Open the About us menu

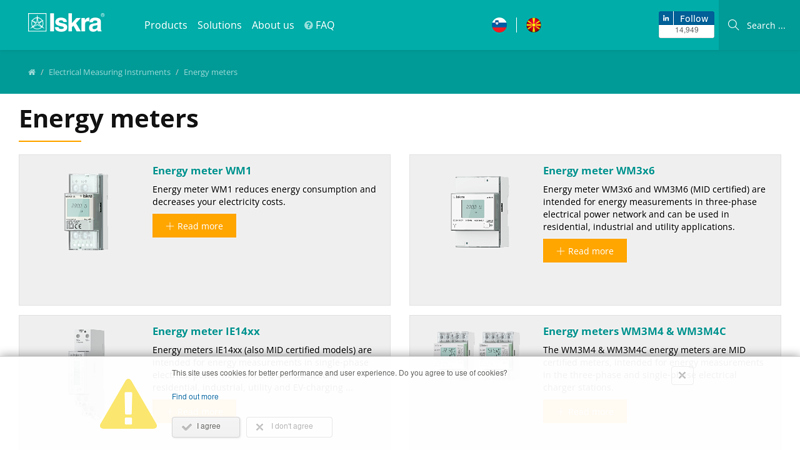coord(272,25)
